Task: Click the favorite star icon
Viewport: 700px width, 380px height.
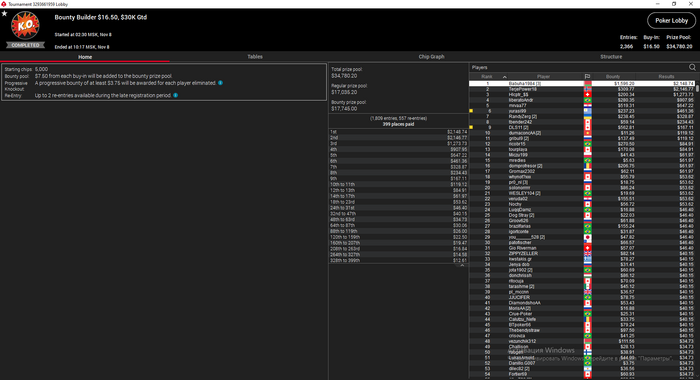Action: tap(4, 14)
